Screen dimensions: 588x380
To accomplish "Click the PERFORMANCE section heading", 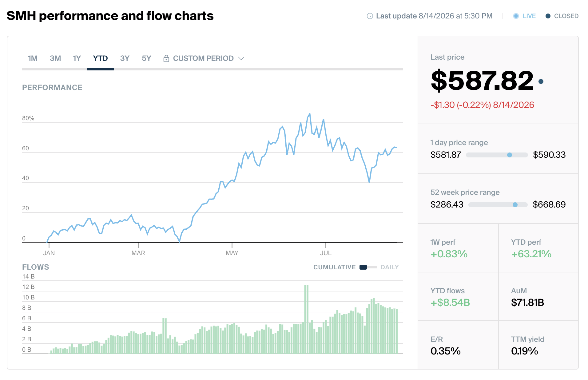I will tap(52, 88).
